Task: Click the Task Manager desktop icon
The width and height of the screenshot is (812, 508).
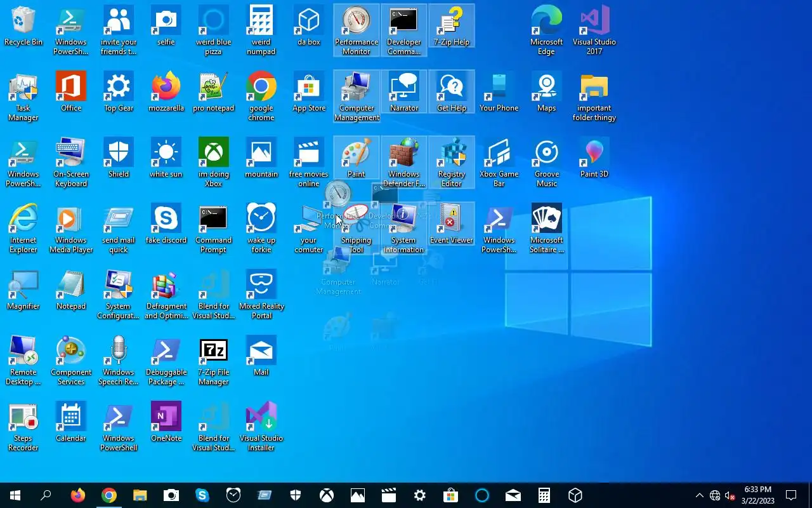Action: point(23,97)
